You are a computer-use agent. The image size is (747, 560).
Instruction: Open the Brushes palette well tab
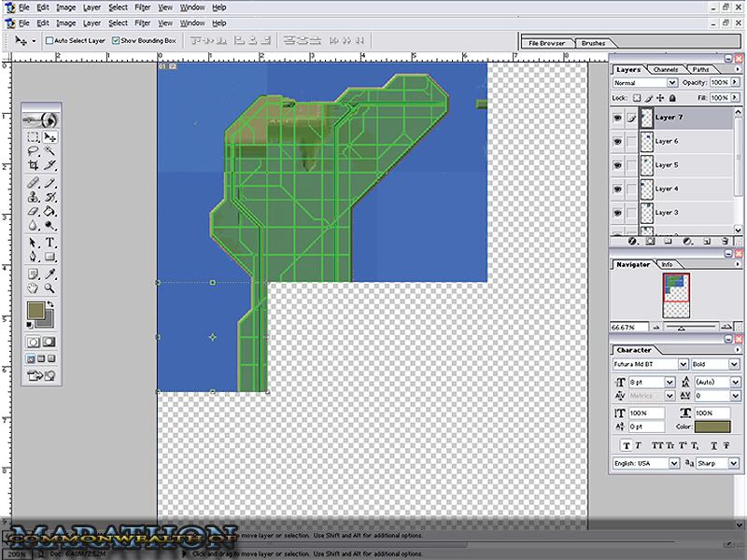pos(593,43)
